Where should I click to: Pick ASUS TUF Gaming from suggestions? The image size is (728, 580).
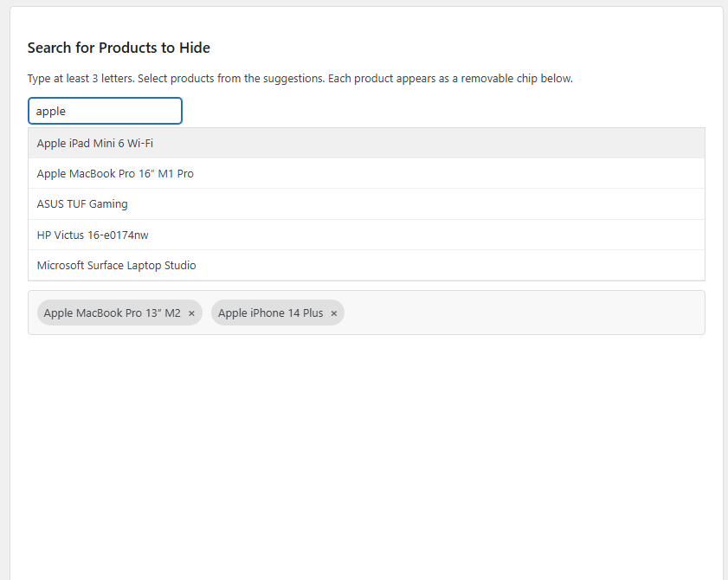(366, 203)
